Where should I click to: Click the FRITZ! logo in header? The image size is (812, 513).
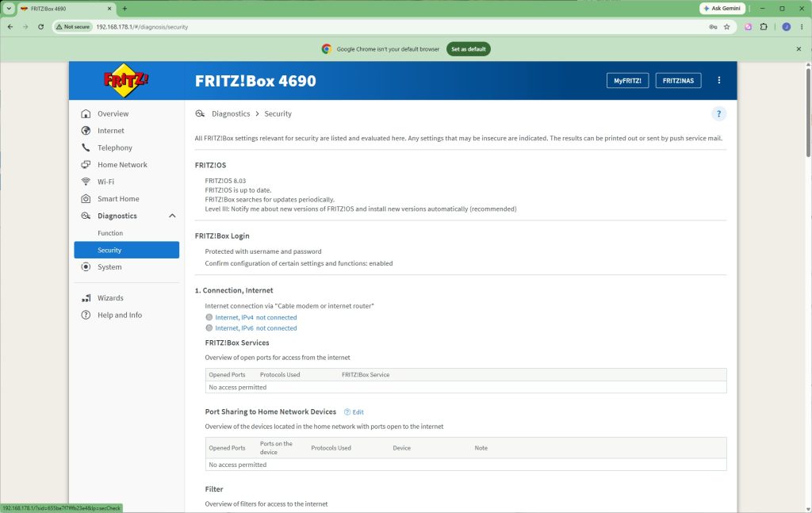click(x=126, y=80)
